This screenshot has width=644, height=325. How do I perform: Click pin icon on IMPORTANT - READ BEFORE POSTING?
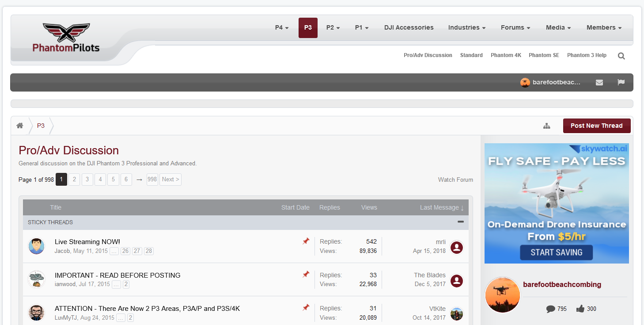click(306, 275)
